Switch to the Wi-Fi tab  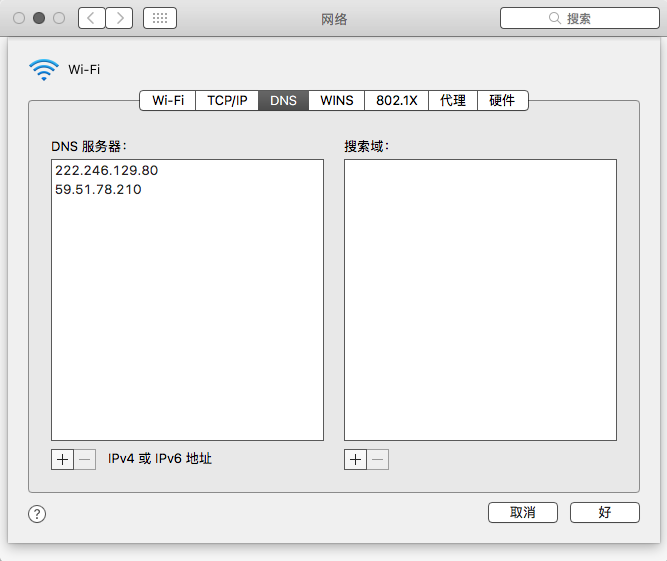168,101
